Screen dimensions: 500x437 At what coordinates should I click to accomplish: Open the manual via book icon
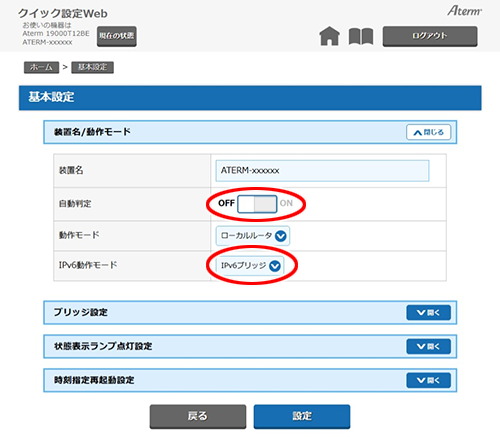coord(361,36)
